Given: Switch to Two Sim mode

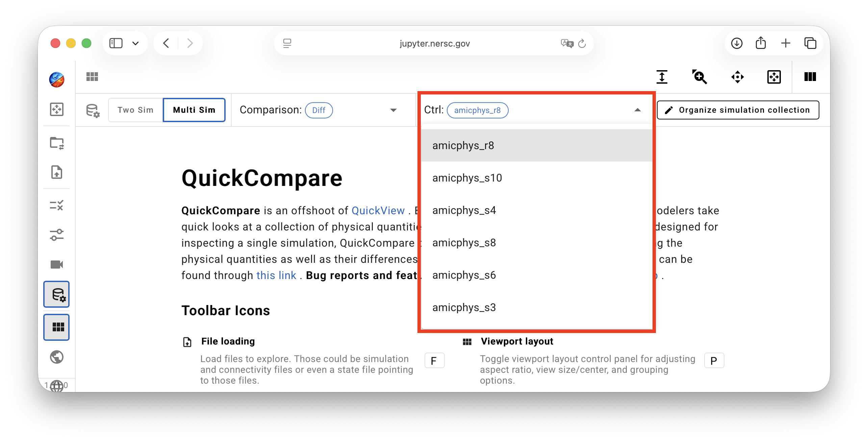Looking at the screenshot, I should [135, 110].
